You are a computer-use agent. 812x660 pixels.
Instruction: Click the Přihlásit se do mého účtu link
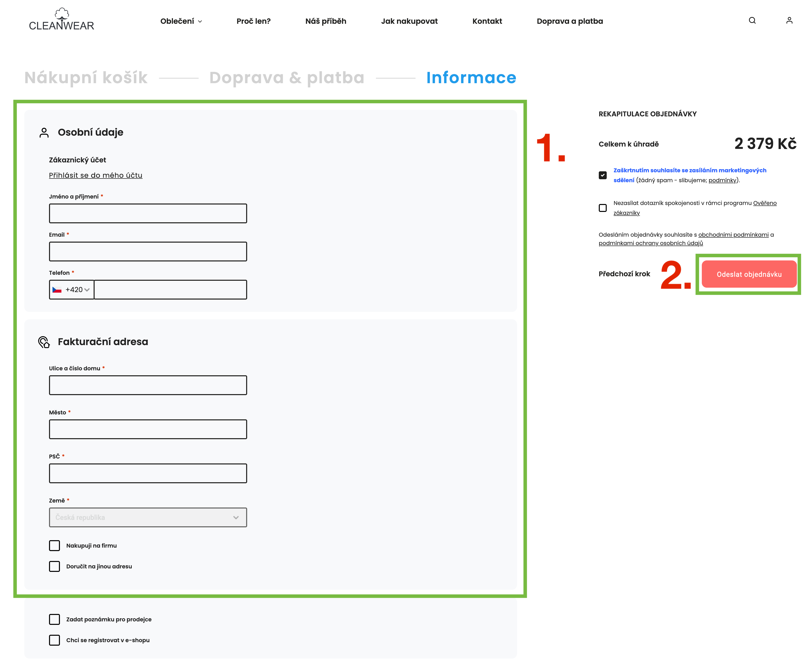click(95, 175)
